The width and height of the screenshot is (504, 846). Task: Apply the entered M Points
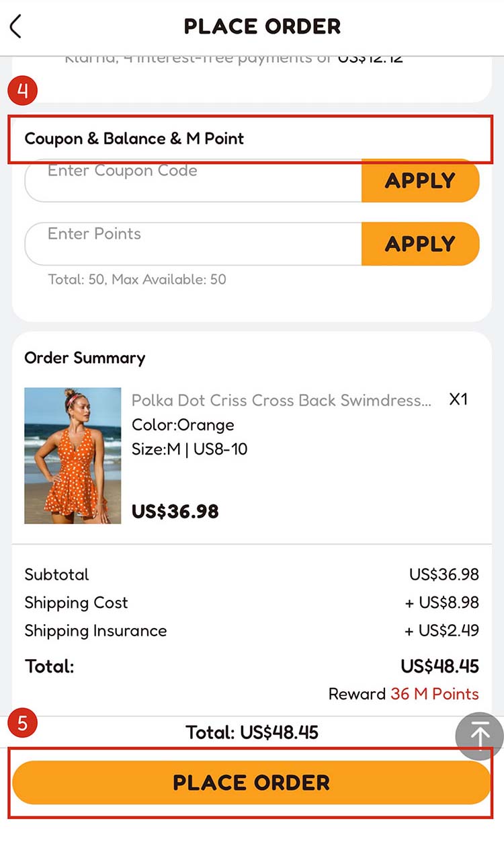(x=420, y=243)
